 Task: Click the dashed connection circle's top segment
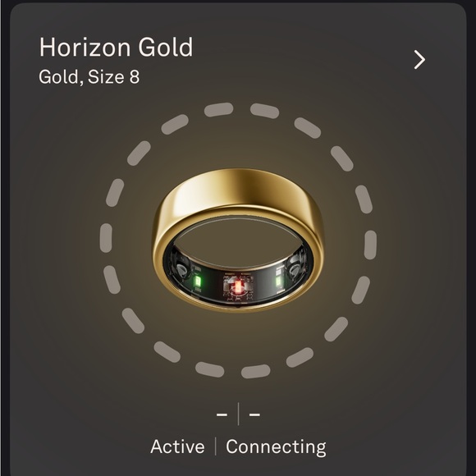coord(218,110)
